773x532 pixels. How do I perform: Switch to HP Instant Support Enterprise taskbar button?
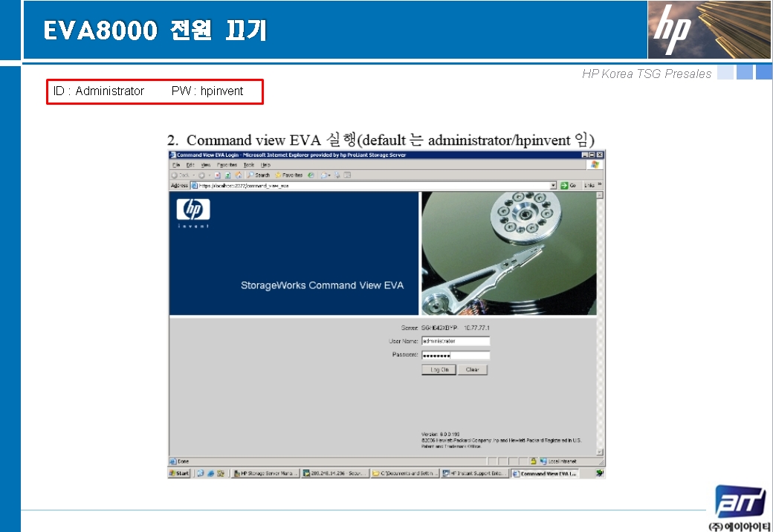(x=474, y=473)
